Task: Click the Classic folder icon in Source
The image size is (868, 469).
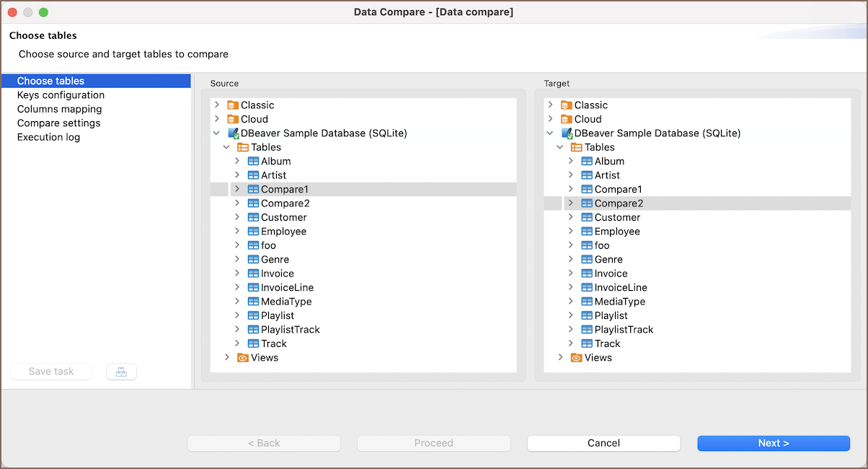Action: pos(233,105)
